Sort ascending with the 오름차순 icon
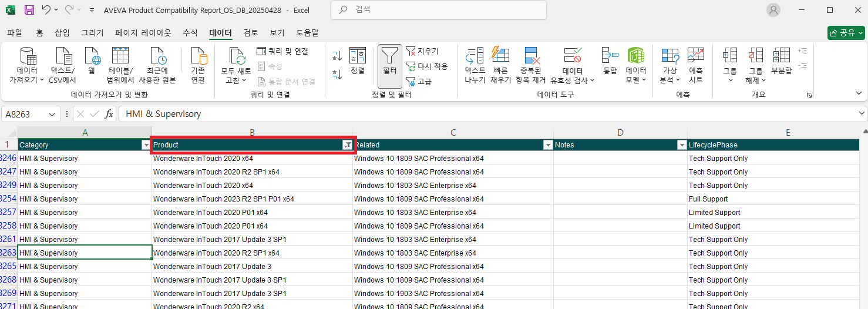Screen dimensions: 868x309 point(337,56)
